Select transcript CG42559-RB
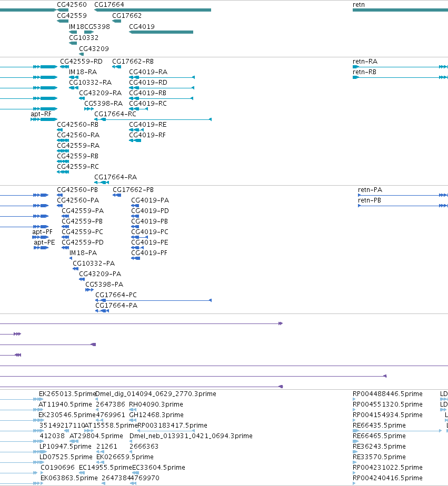The image size is (448, 486). (x=77, y=156)
